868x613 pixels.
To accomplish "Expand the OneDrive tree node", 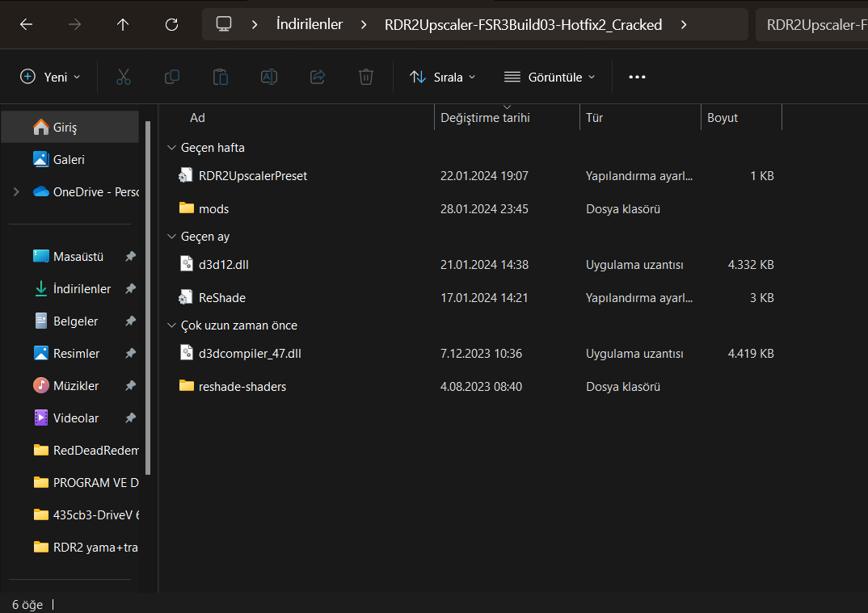I will click(x=16, y=192).
